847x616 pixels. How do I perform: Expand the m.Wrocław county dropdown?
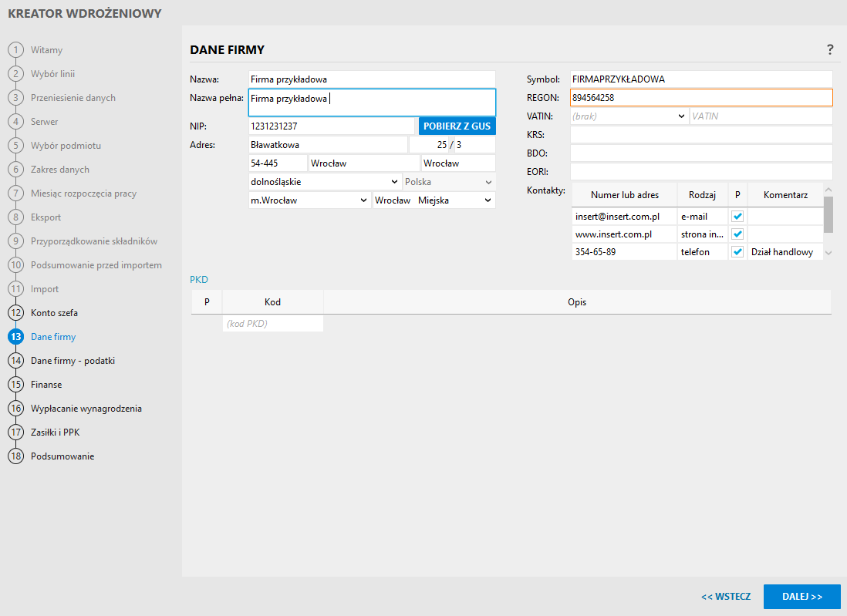[x=309, y=200]
